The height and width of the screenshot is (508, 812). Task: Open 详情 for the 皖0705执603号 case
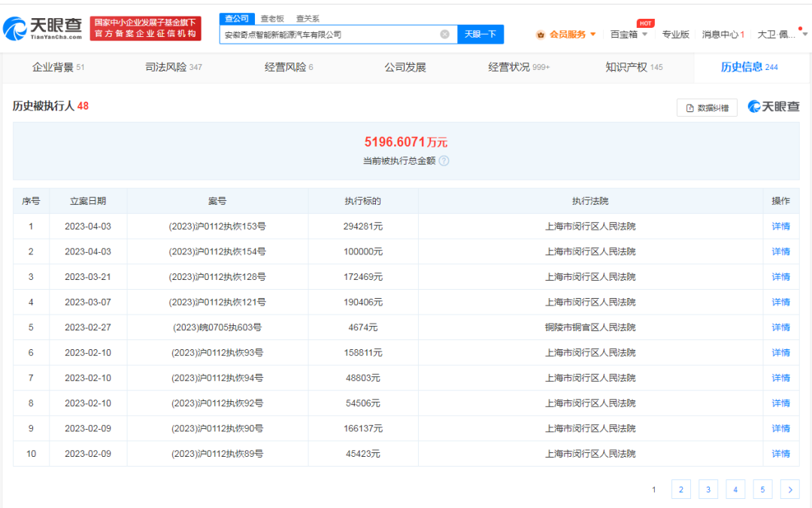tap(780, 327)
